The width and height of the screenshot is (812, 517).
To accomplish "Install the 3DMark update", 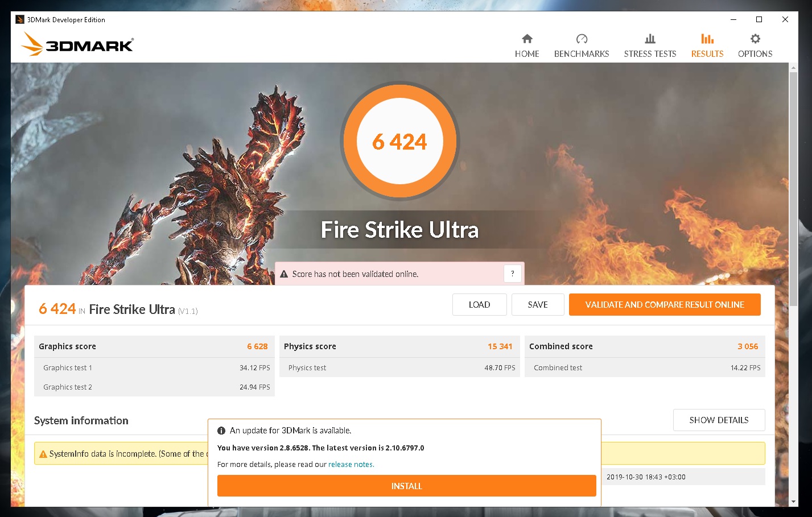I will click(407, 486).
